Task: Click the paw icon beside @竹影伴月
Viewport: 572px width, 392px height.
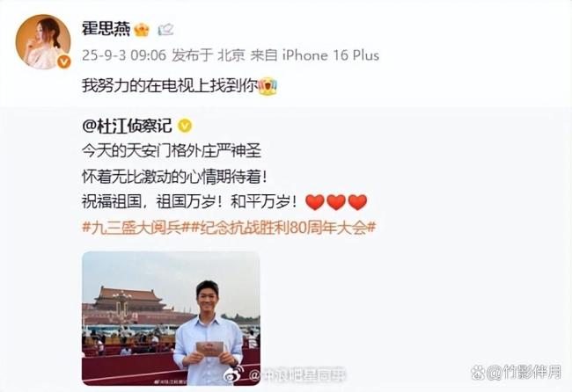Action: (x=477, y=373)
